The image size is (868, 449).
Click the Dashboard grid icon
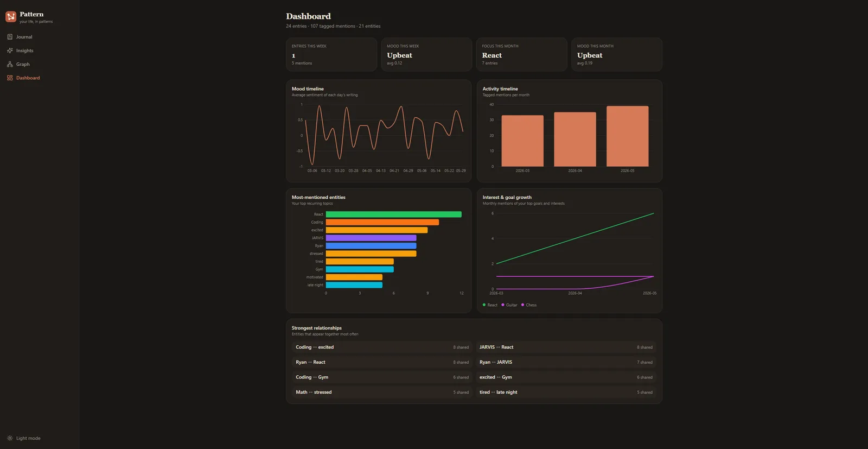coord(10,78)
